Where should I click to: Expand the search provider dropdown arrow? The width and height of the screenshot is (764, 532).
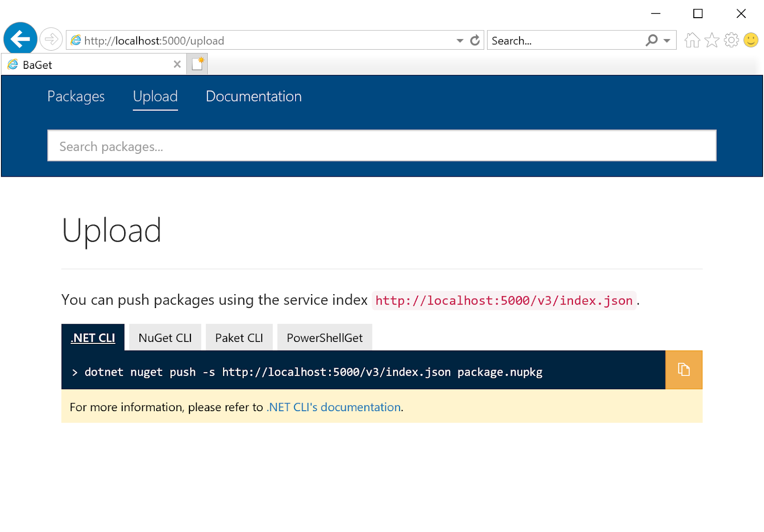point(667,41)
